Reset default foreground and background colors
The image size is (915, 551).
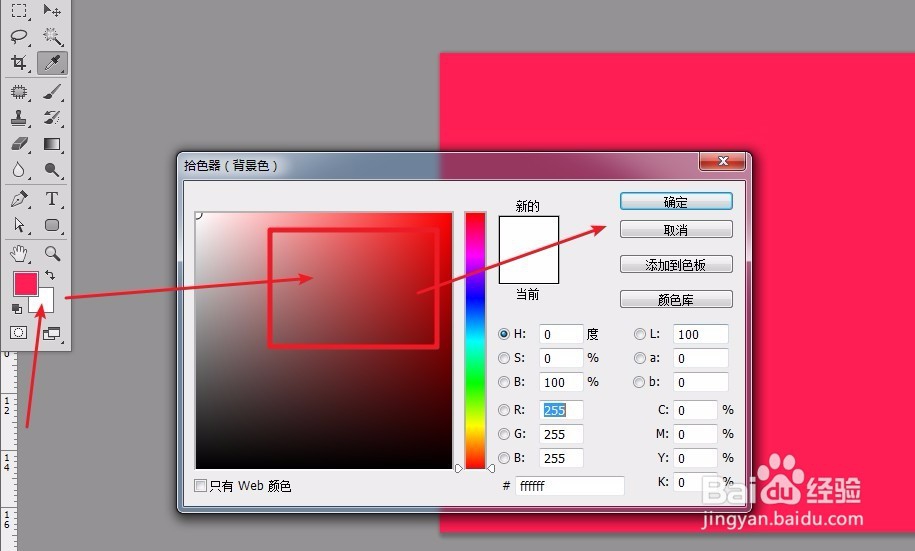click(x=16, y=309)
